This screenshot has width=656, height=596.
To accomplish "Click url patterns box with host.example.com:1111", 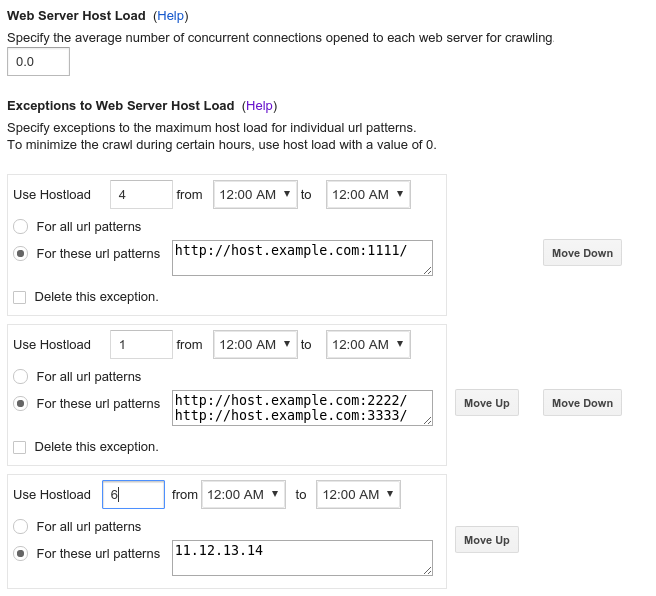I will click(x=302, y=257).
